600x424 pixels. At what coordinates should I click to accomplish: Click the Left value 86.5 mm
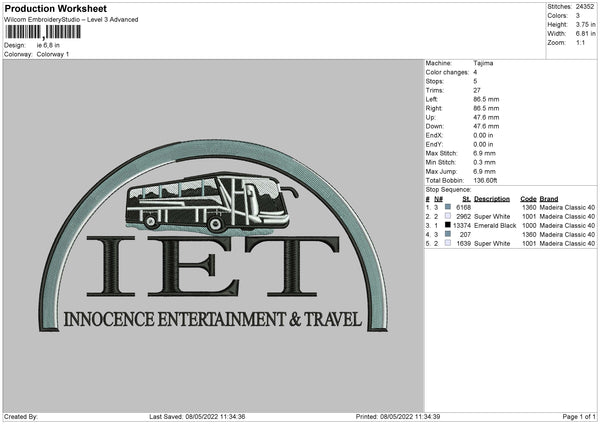pos(486,99)
